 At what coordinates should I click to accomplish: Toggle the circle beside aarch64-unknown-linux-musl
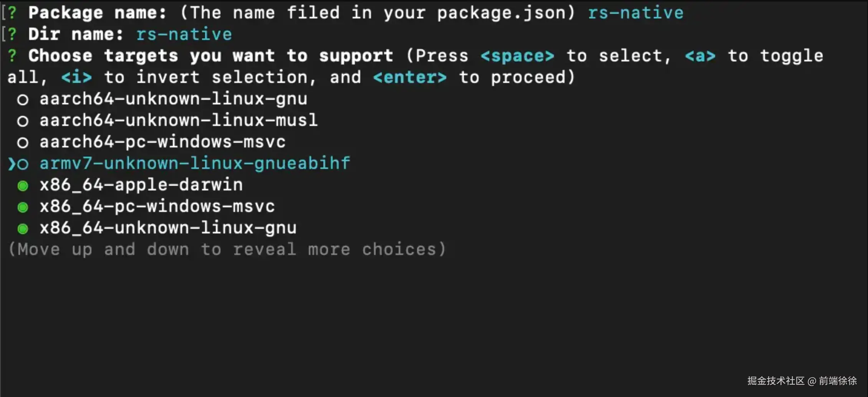[23, 121]
